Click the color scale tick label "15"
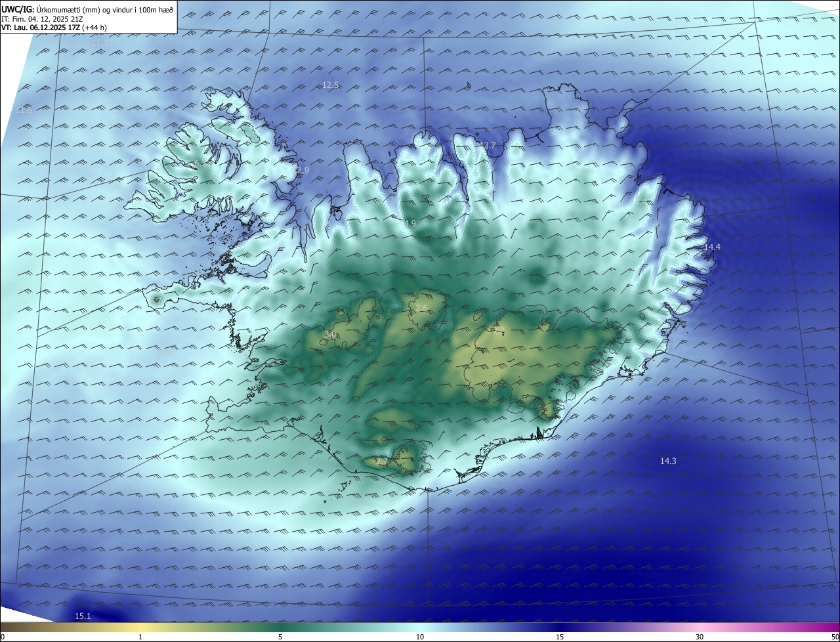The height and width of the screenshot is (642, 840). (x=560, y=637)
